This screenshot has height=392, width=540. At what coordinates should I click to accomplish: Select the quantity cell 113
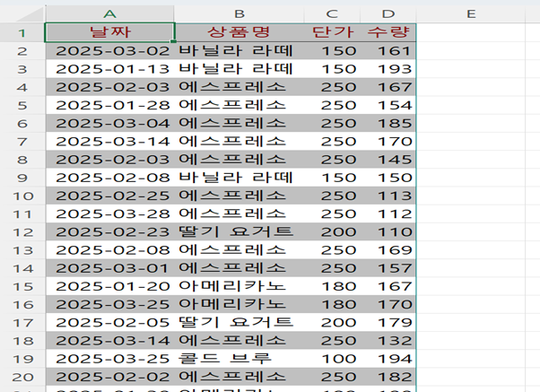pyautogui.click(x=388, y=196)
